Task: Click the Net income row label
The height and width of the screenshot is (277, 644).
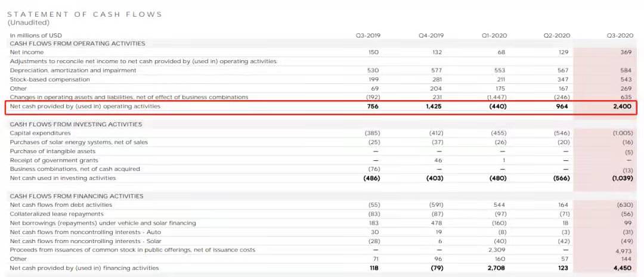Action: click(x=27, y=52)
